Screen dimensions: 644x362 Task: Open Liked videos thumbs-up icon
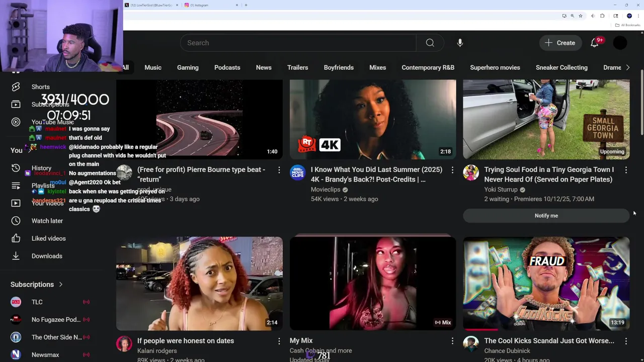[x=16, y=238]
